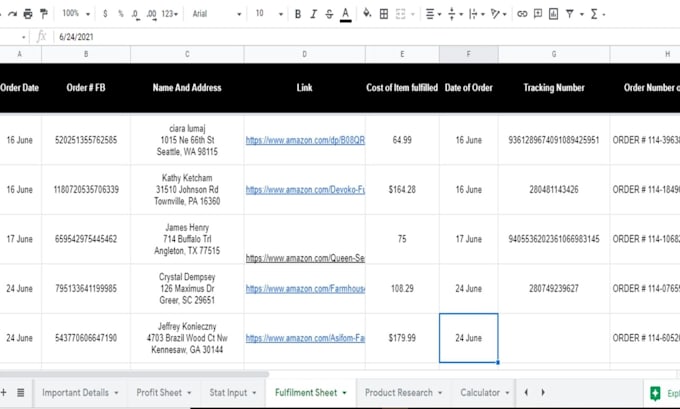Open the all sheets list icon
680x409 pixels.
(x=20, y=393)
